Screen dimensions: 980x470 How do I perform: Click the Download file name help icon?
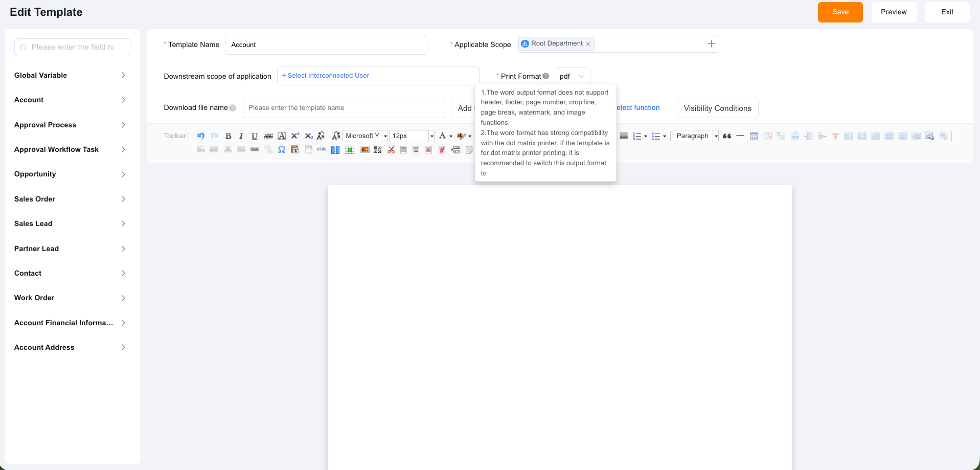click(233, 108)
